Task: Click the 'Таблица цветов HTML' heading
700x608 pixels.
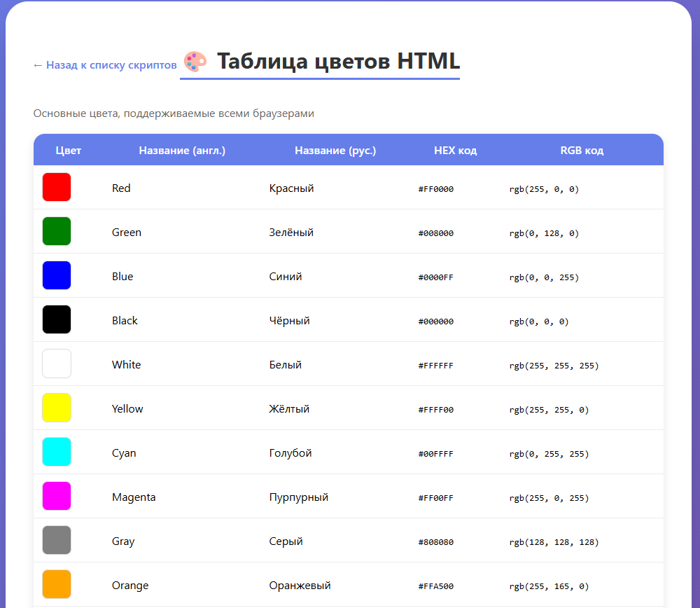Action: (x=338, y=61)
